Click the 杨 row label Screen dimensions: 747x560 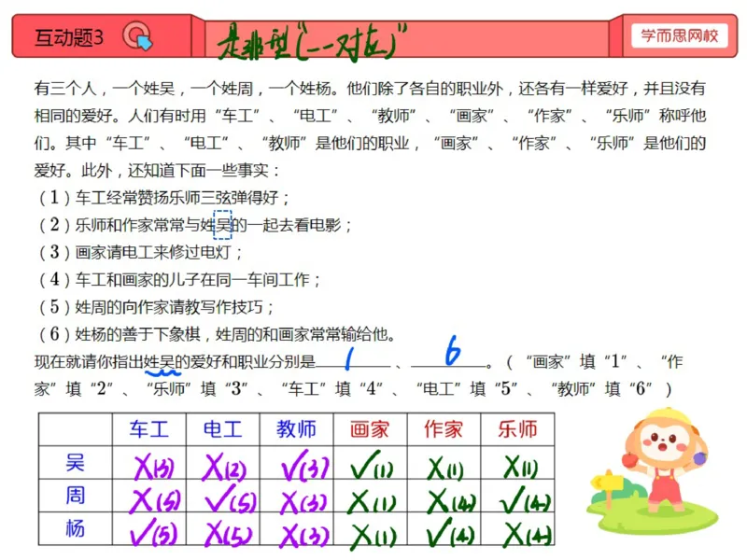coord(76,528)
